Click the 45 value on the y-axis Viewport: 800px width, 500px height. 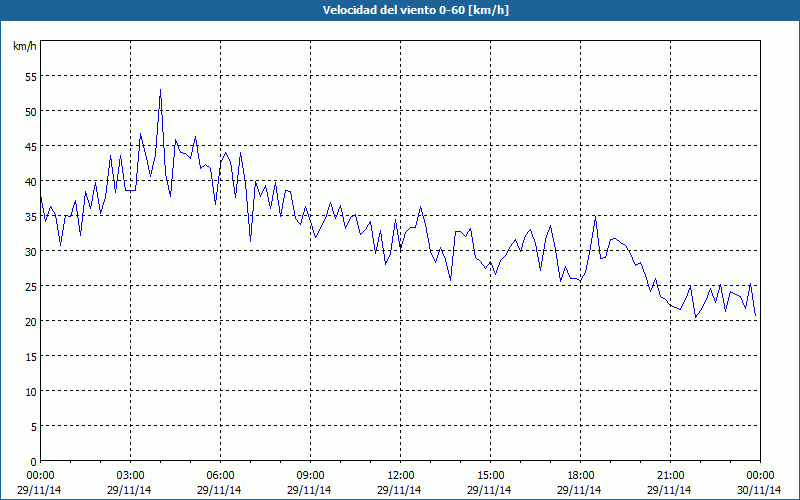(31, 146)
